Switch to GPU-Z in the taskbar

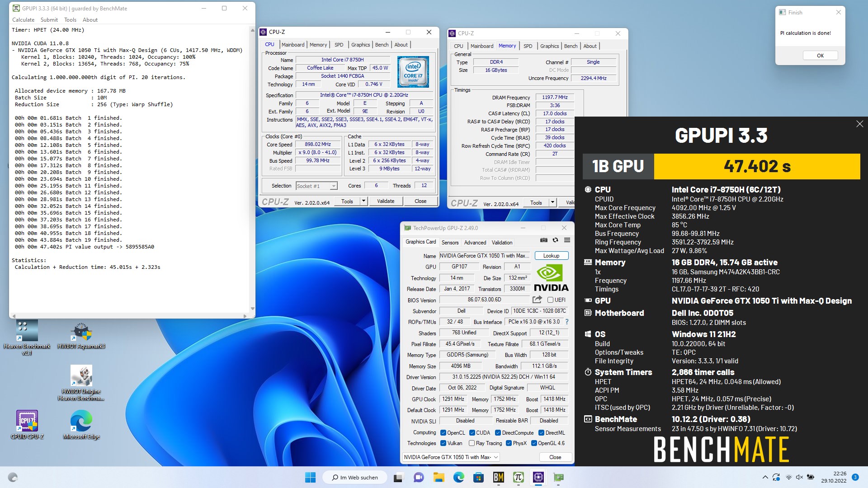click(558, 477)
